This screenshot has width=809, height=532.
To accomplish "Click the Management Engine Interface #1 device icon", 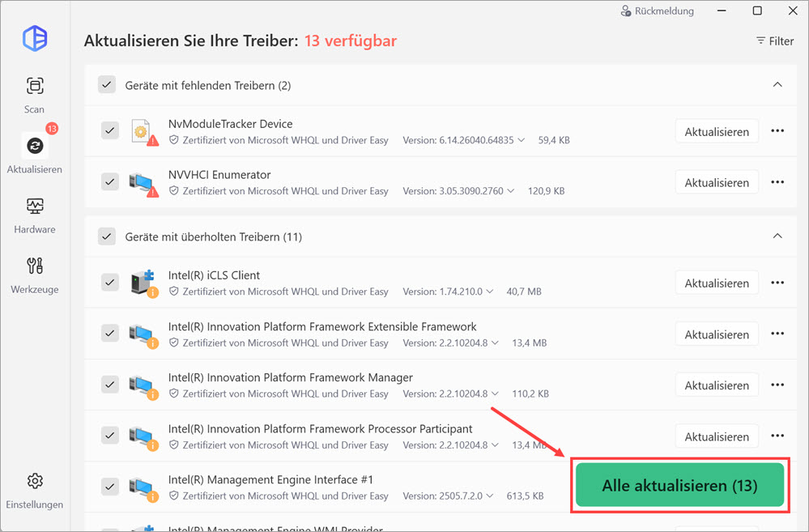I will [x=144, y=488].
